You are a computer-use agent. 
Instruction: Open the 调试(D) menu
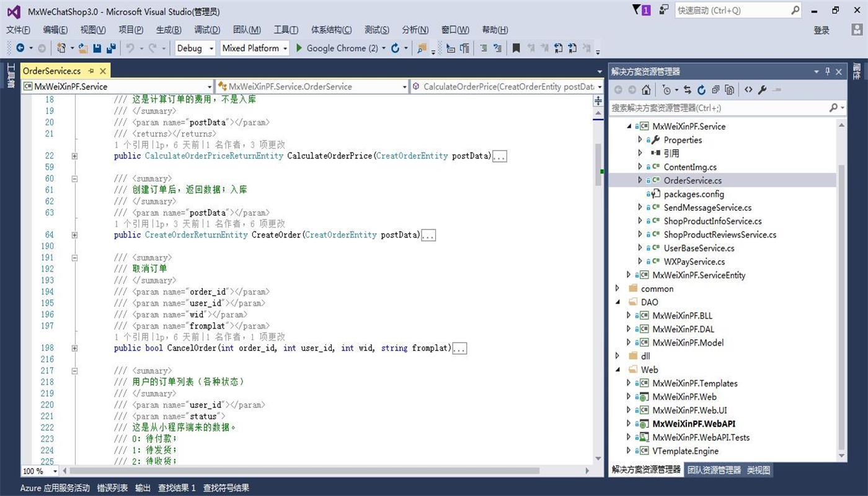click(x=207, y=30)
